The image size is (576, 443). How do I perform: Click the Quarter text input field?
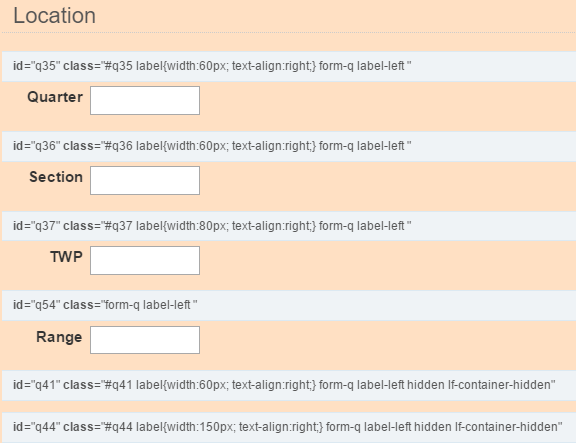point(145,101)
